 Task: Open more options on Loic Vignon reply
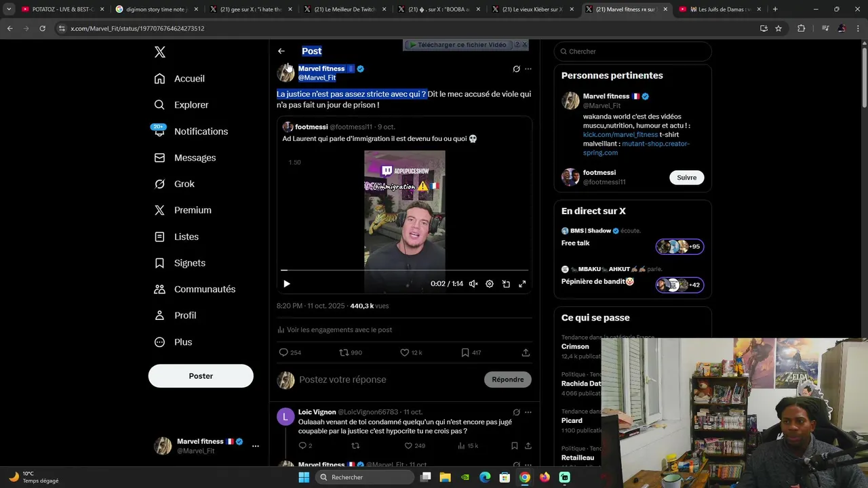pos(528,412)
